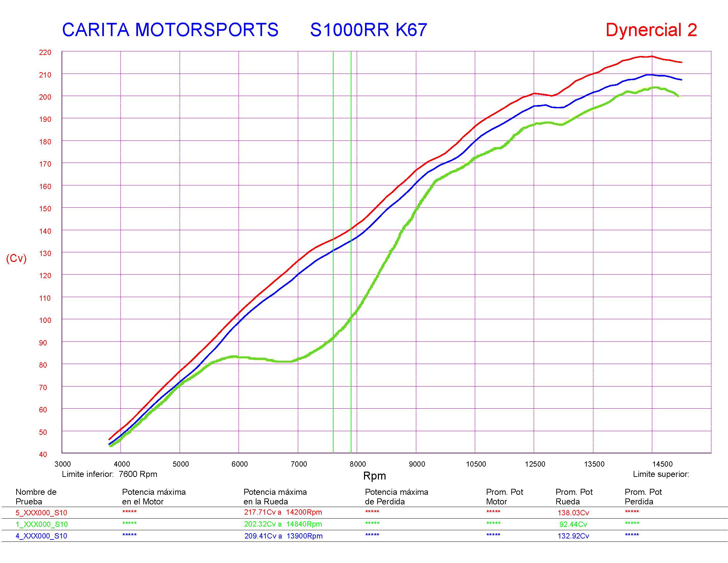Click the value 217.71Cv a 14200Rpm
Viewport: 728px width, 563px height.
pos(283,512)
